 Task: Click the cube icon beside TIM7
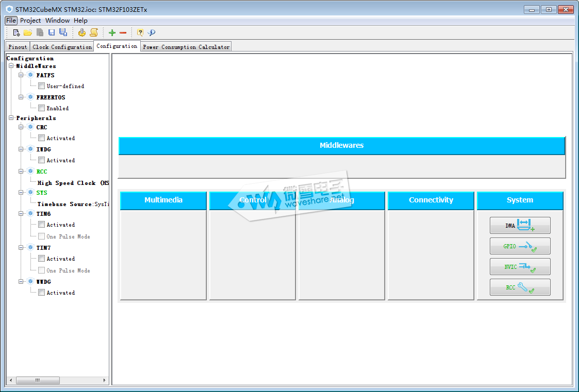click(30, 247)
